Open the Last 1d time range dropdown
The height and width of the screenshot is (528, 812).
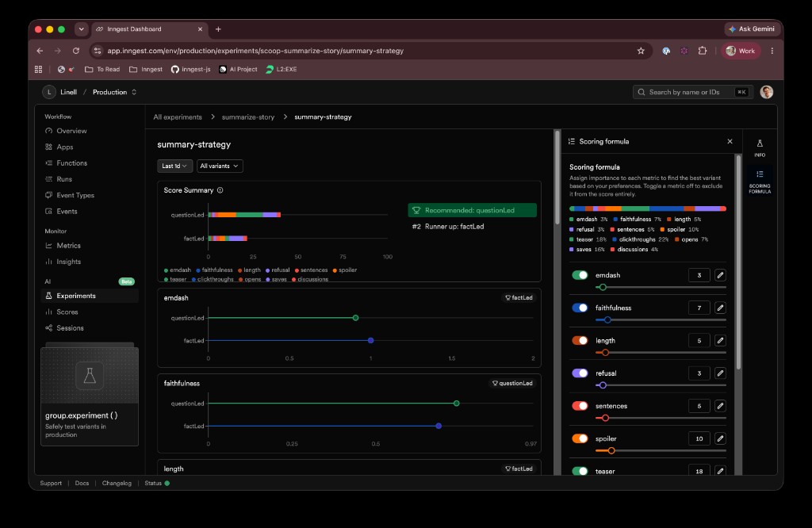click(x=174, y=166)
